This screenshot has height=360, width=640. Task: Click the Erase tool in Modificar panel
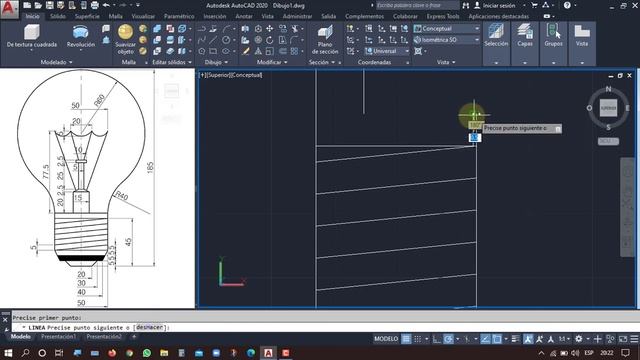pos(245,51)
